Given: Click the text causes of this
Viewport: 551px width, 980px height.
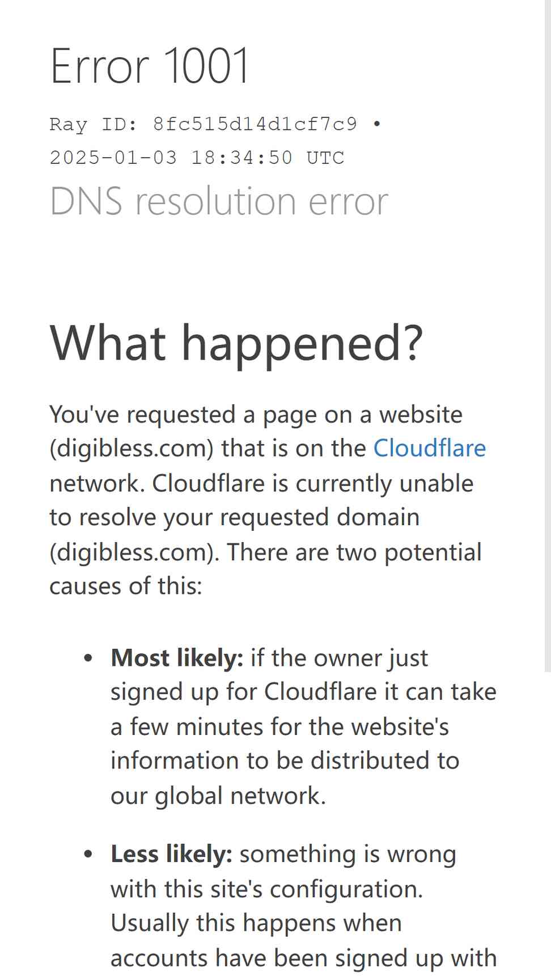Looking at the screenshot, I should pos(126,586).
